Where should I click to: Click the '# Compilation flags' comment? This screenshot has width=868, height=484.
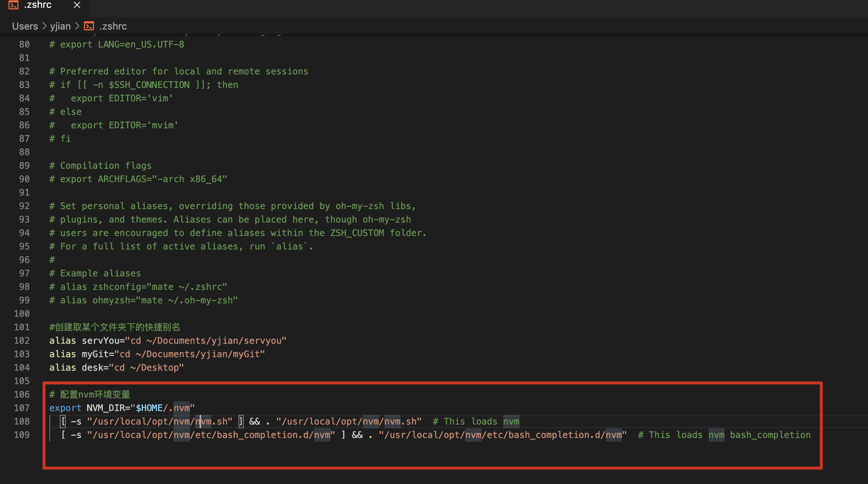coord(101,166)
